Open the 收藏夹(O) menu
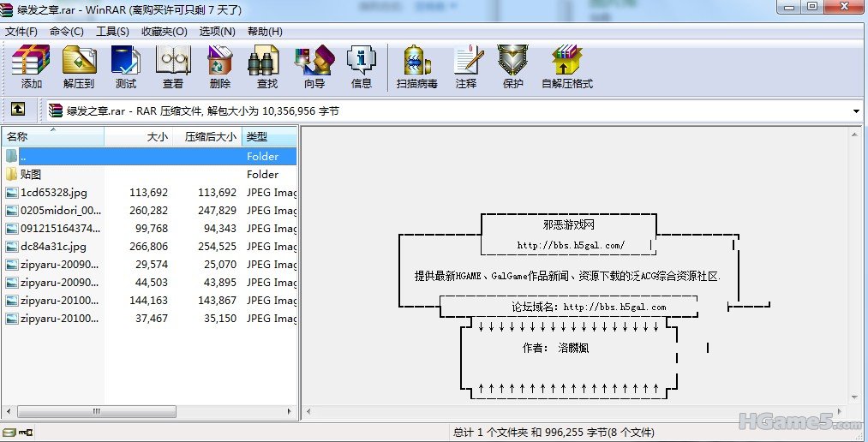 [165, 32]
